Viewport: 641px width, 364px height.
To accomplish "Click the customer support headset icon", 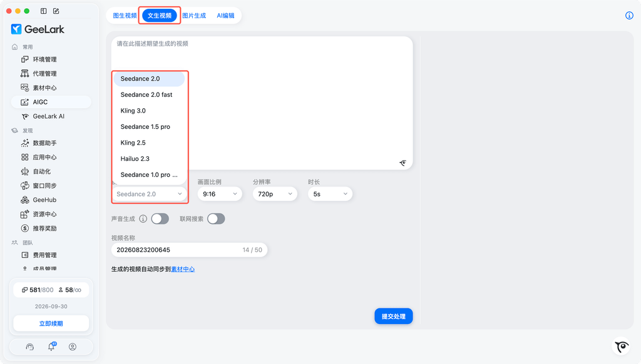I will 30,347.
